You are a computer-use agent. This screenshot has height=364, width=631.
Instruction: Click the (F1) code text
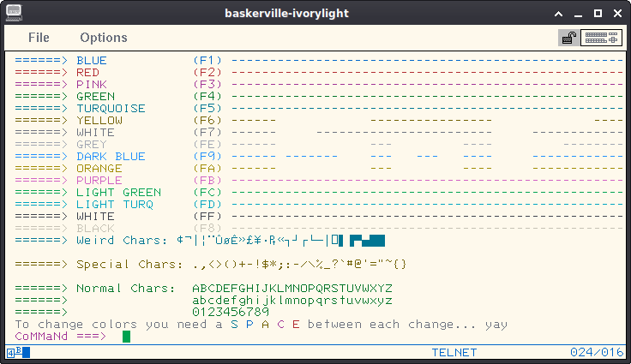tap(207, 60)
